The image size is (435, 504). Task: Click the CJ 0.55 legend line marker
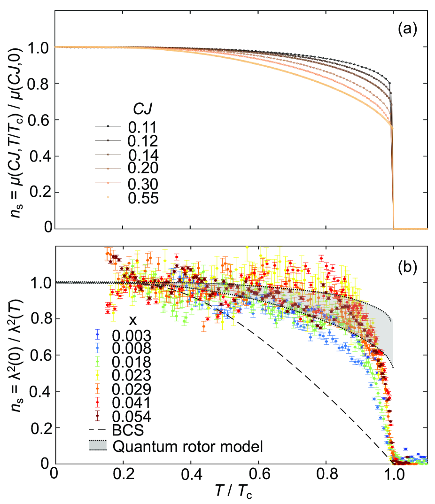point(108,199)
